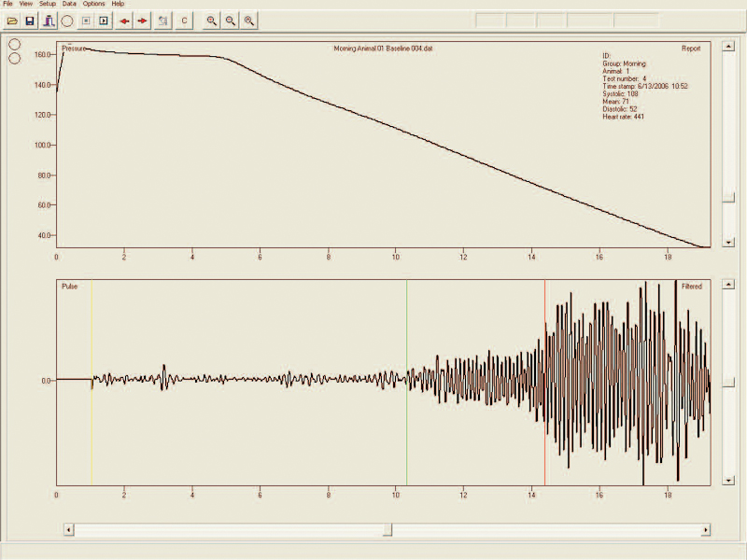This screenshot has height=560, width=747.
Task: Click the Systolic: 108 reading
Action: (x=620, y=94)
